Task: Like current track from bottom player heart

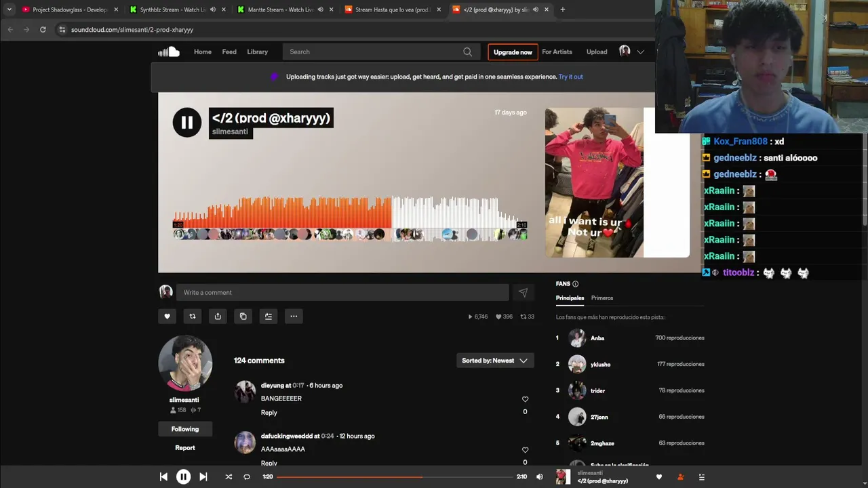Action: [658, 476]
